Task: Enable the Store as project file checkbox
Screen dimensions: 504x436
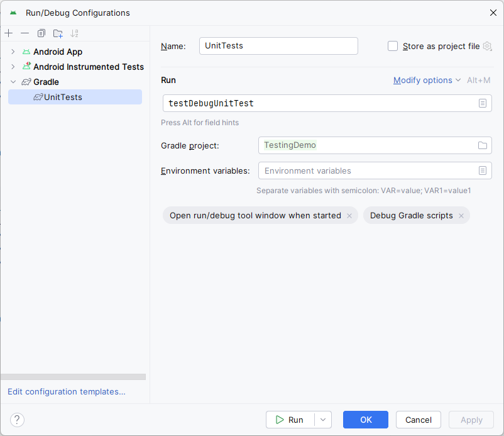Action: pos(392,45)
